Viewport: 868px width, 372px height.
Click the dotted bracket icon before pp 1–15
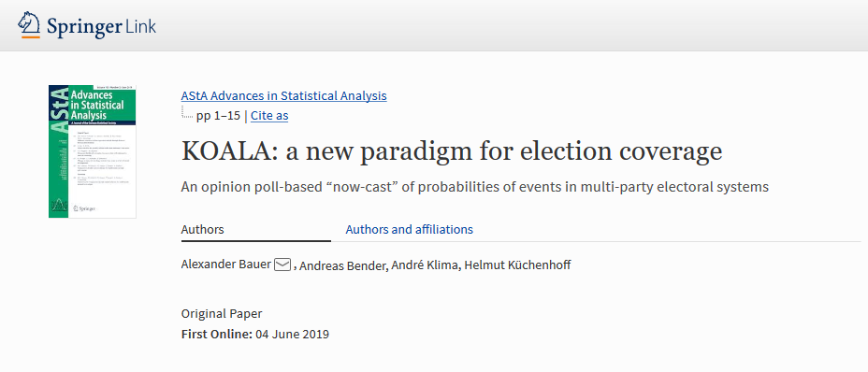[x=187, y=113]
